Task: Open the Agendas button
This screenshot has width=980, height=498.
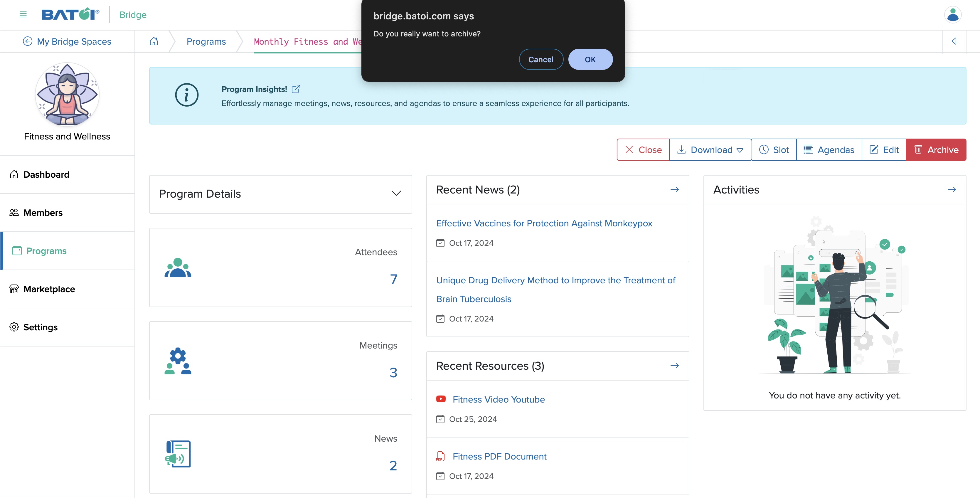Action: [829, 150]
